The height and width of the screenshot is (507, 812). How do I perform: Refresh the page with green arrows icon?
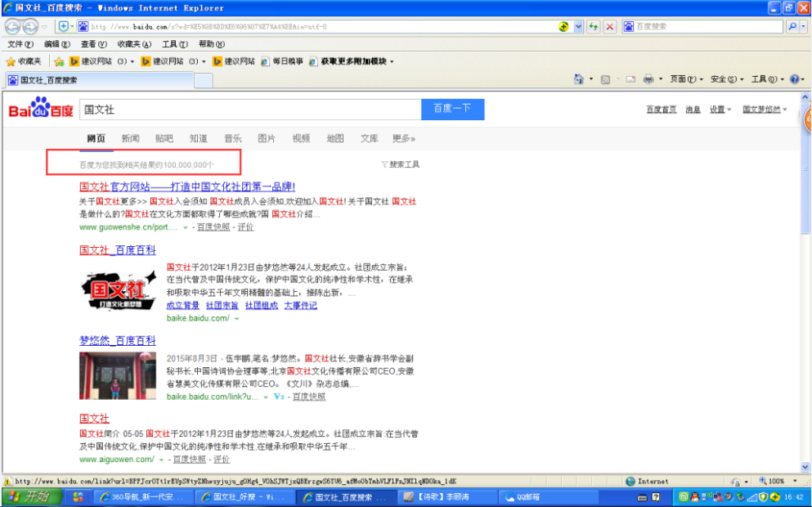594,26
